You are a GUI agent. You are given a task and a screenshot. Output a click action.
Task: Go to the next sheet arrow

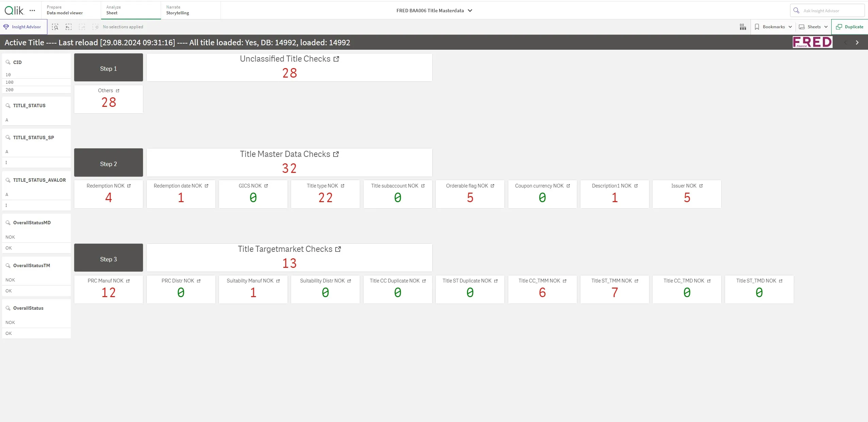[857, 43]
